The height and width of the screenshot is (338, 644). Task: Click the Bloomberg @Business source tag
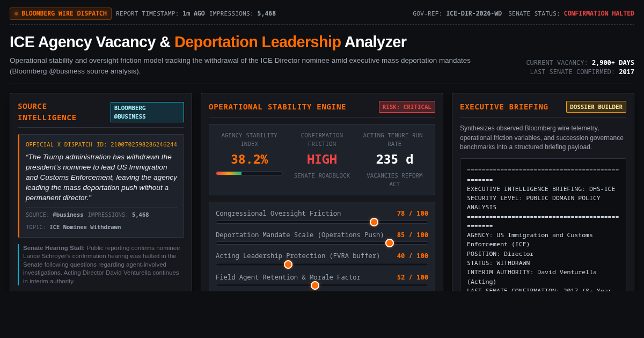[147, 112]
